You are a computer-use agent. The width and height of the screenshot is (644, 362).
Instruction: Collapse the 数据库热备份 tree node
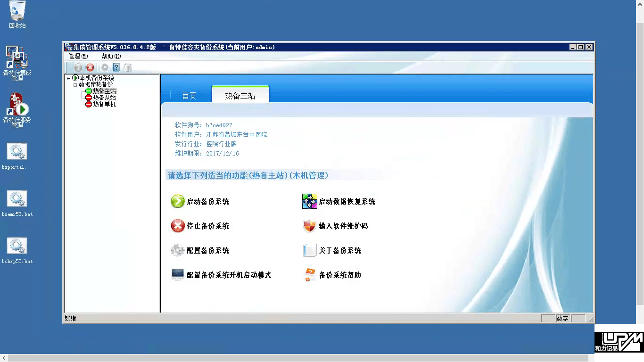click(75, 85)
